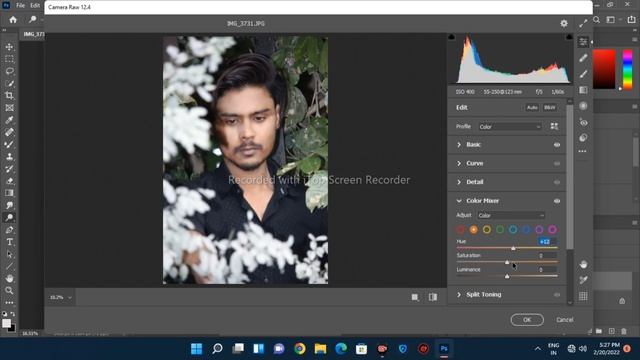Screen dimensions: 640x360
Task: Switch to single view mode
Action: tap(415, 297)
